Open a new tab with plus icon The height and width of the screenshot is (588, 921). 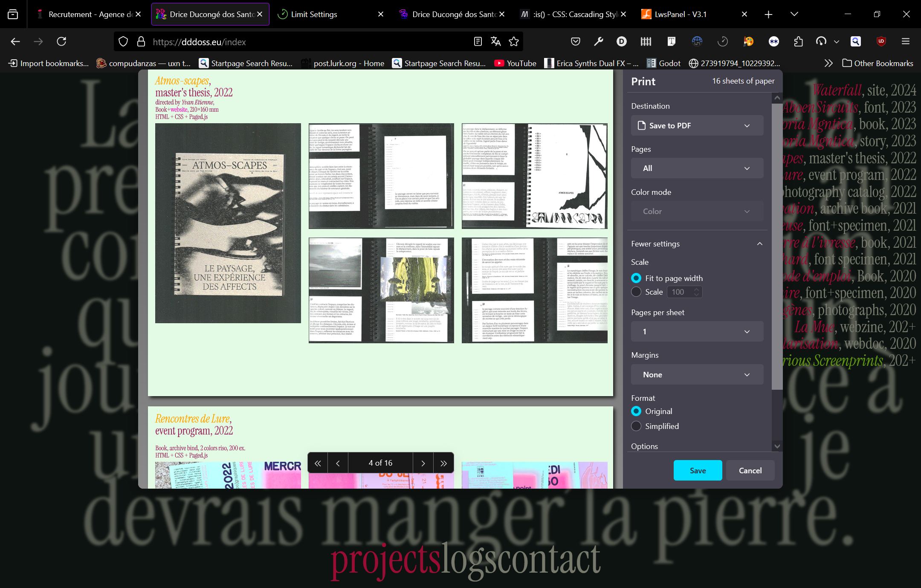768,14
